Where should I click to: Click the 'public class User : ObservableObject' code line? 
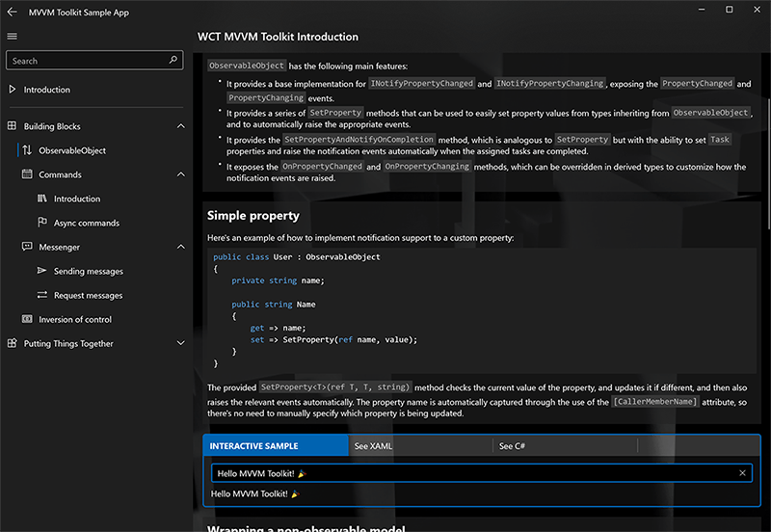pos(296,256)
